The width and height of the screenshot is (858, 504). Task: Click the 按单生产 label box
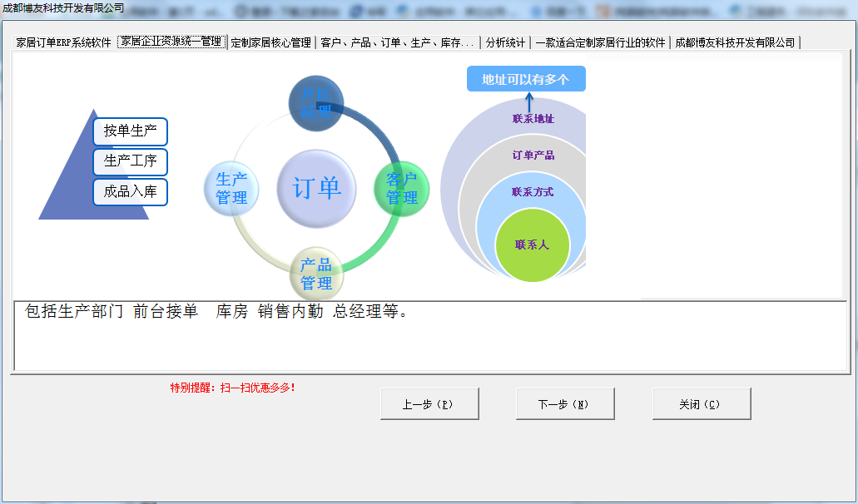coord(129,131)
